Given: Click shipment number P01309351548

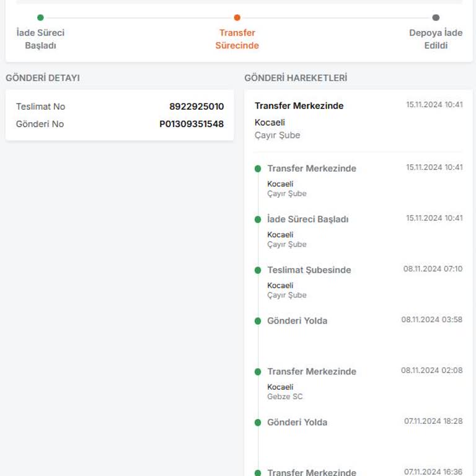Looking at the screenshot, I should [x=192, y=124].
